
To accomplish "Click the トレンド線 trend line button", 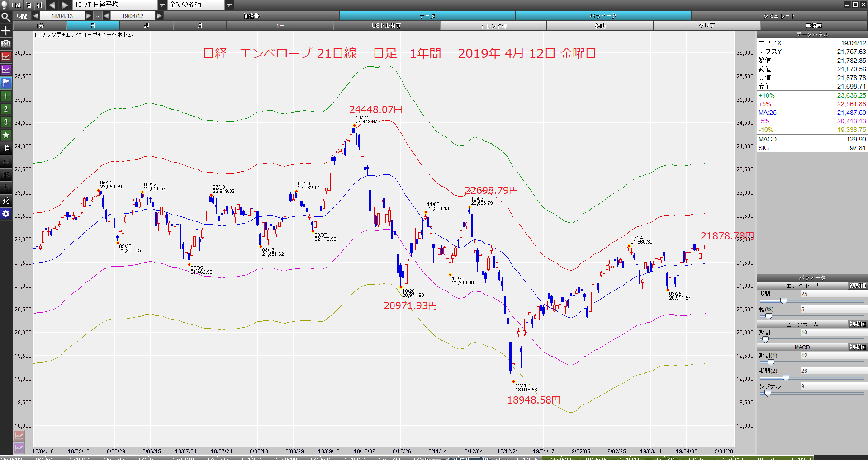I will (493, 26).
